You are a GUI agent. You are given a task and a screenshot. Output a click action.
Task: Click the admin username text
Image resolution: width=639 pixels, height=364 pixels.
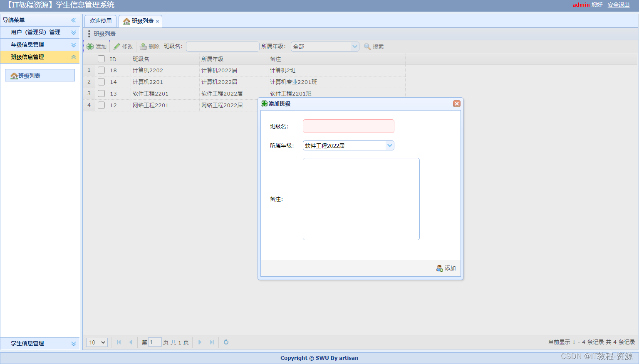tap(581, 5)
